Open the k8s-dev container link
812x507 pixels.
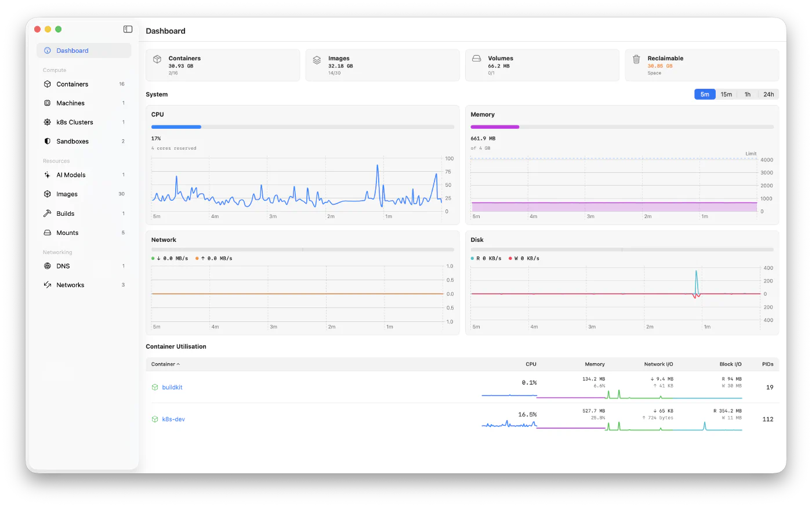coord(173,419)
